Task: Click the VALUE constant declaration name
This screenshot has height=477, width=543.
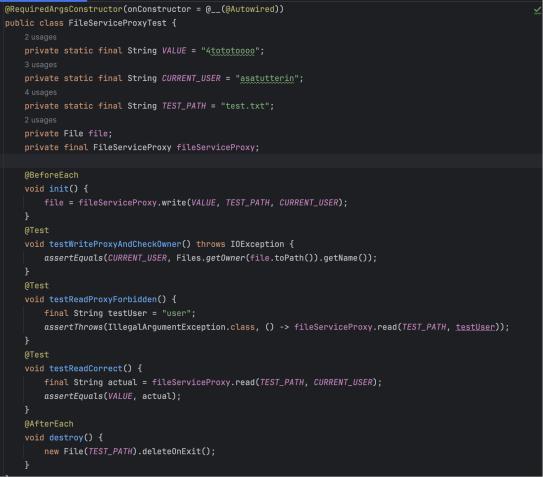Action: pyautogui.click(x=174, y=51)
